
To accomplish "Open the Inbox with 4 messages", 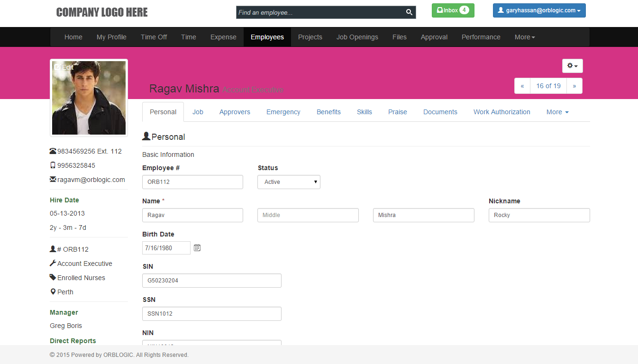I will pyautogui.click(x=453, y=10).
